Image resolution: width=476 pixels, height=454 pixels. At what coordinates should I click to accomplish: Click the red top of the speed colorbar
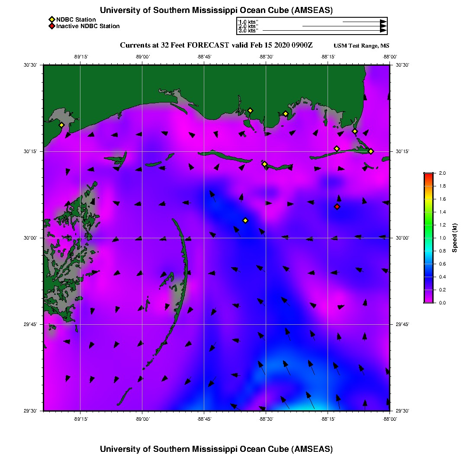pyautogui.click(x=428, y=174)
